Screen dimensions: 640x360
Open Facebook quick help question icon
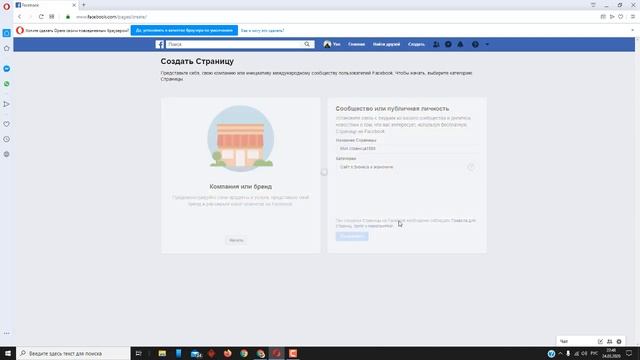click(x=475, y=44)
